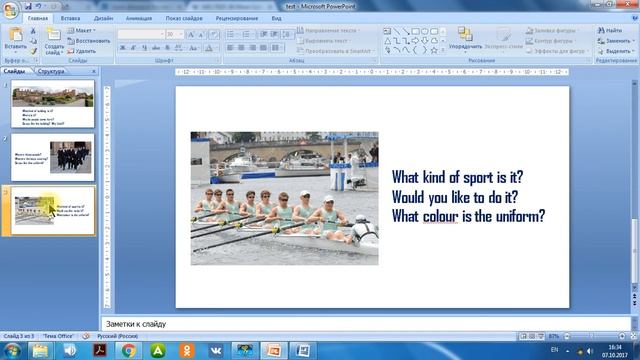Select slide 2 thumbnail with uniform photo
This screenshot has height=360, width=640.
tap(53, 157)
